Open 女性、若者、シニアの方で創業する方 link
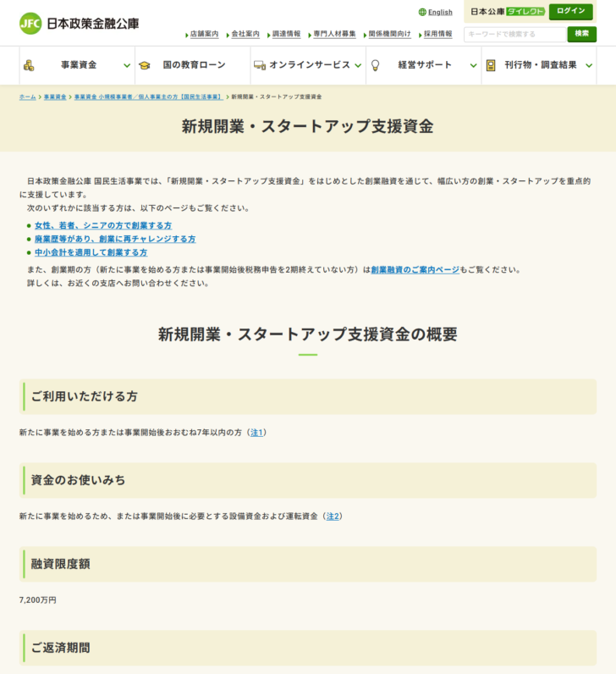Image resolution: width=616 pixels, height=674 pixels. click(103, 226)
